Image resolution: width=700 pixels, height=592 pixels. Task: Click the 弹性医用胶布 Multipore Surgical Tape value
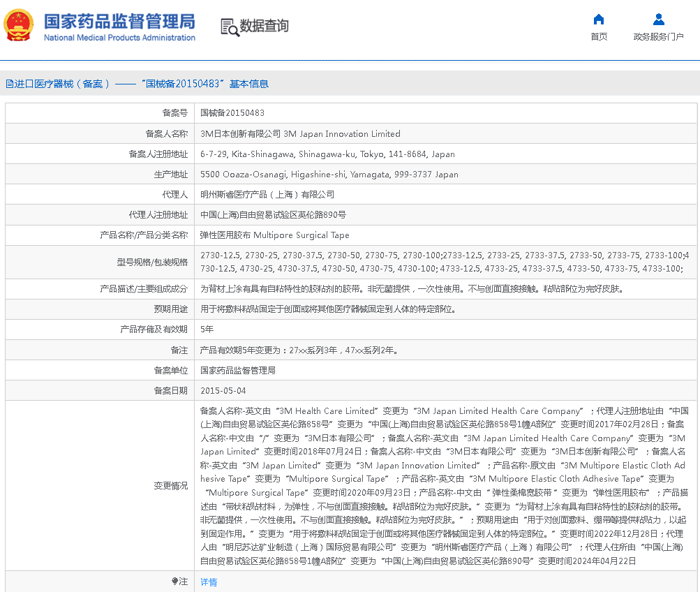(274, 235)
